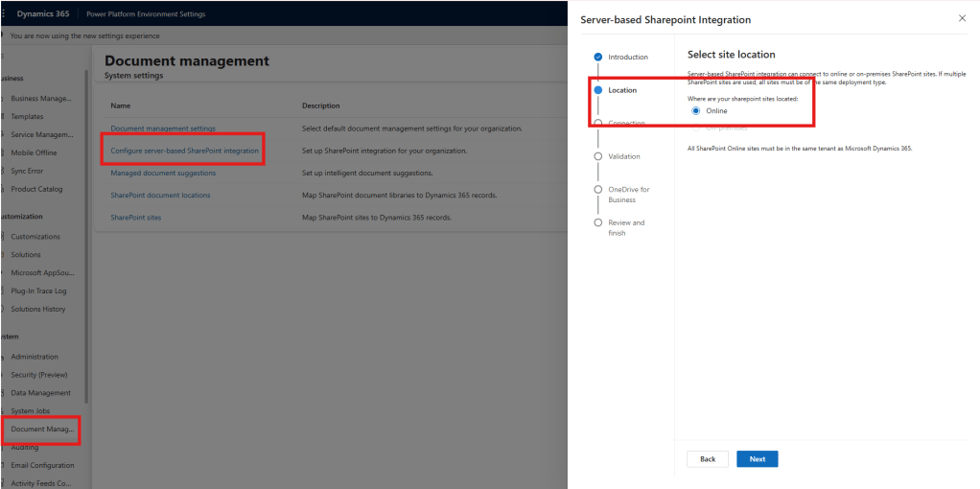Open Configure server-based SharePoint integration link
This screenshot has height=489, width=980.
tap(184, 151)
